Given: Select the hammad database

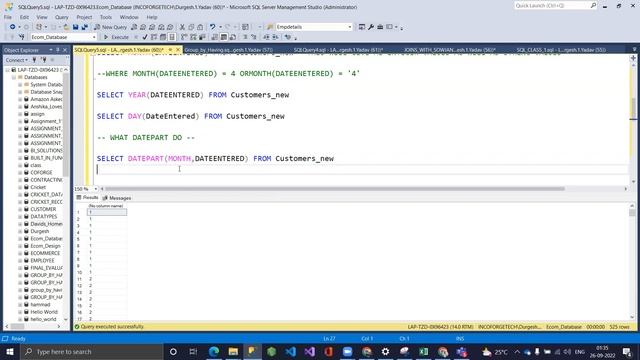Looking at the screenshot, I should point(40,304).
